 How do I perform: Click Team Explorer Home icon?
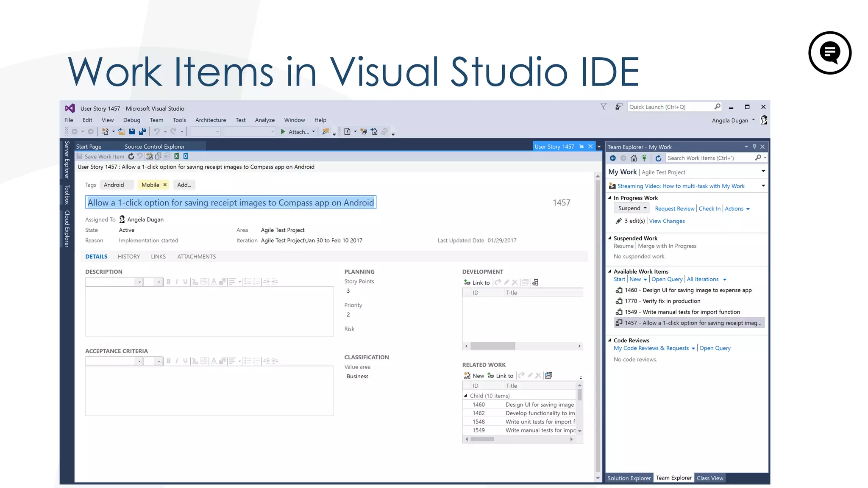pos(634,158)
